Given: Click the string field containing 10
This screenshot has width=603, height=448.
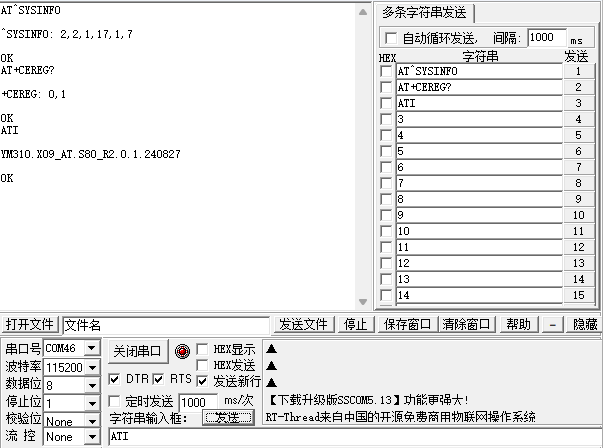Looking at the screenshot, I should pos(479,231).
